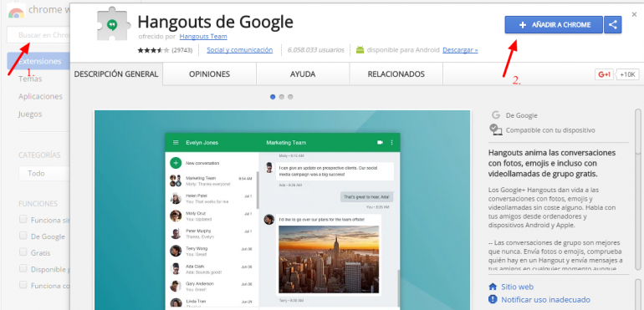Open the RELACIONADOS tab
Screen dimensions: 644x310
[396, 74]
